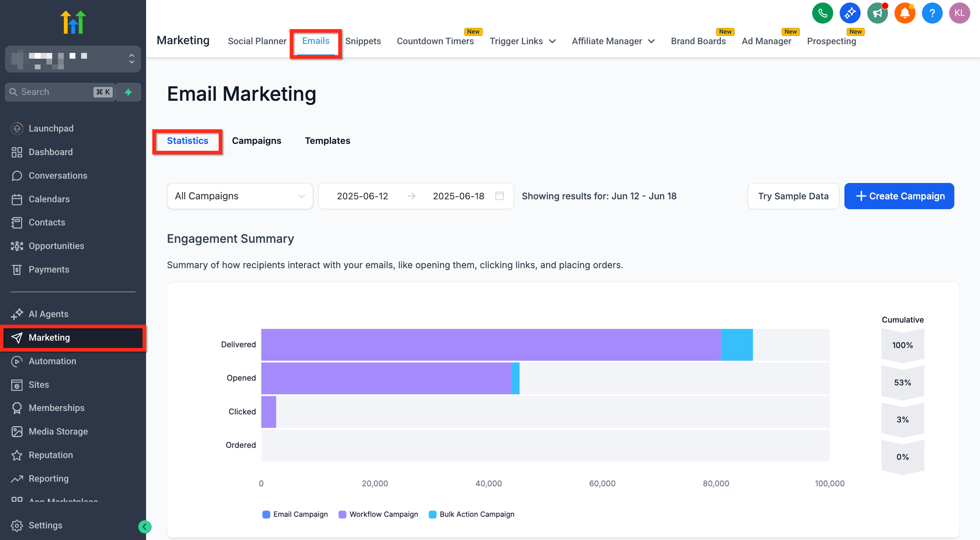Collapse sidebar with green chevron button

click(x=145, y=526)
